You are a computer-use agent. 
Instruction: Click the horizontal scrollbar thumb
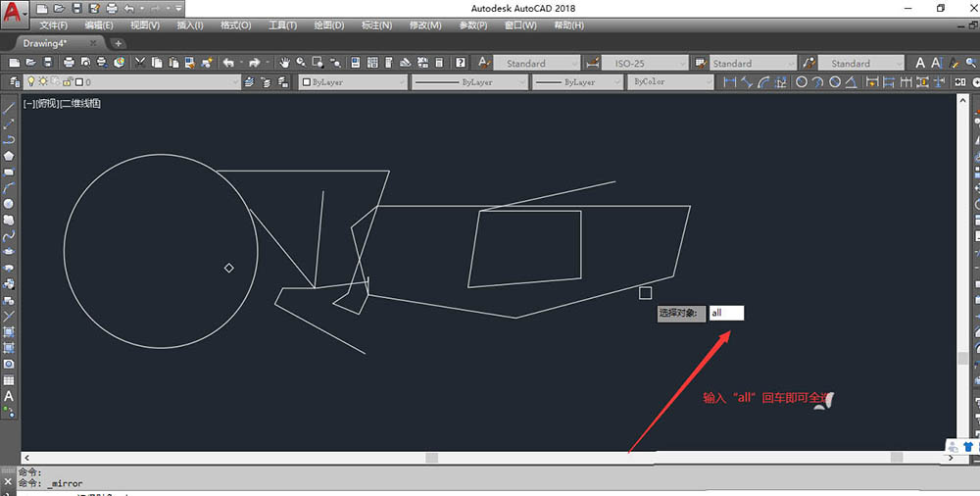(x=432, y=458)
